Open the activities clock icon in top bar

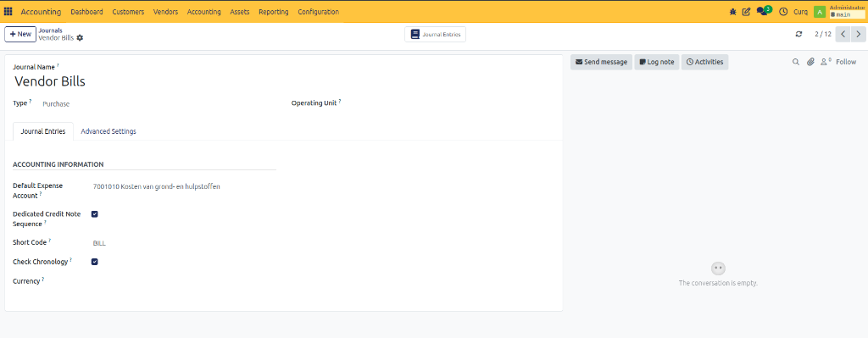[x=783, y=12]
